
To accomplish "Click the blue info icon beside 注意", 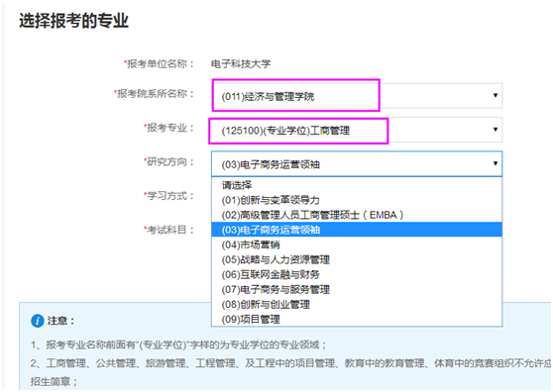I will click(38, 321).
